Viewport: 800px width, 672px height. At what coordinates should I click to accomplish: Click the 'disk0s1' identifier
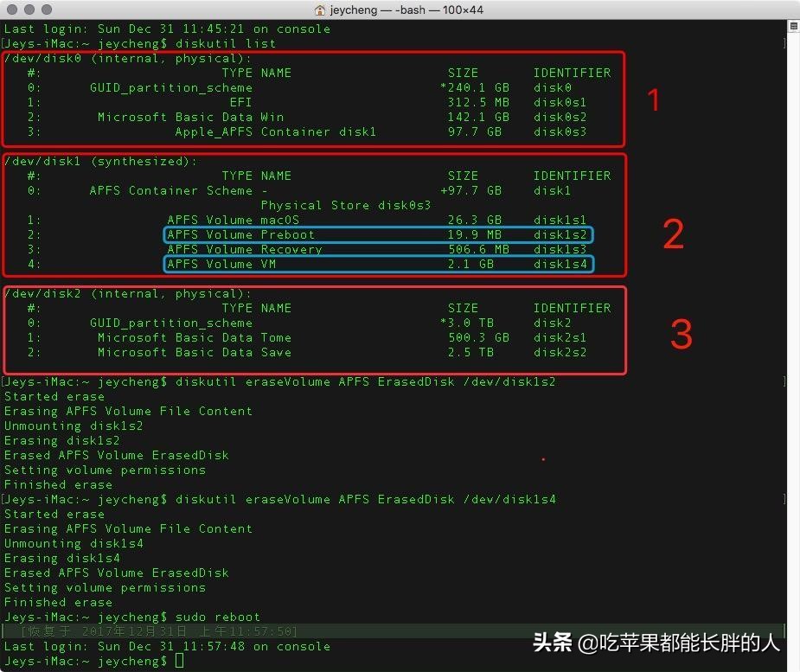(560, 103)
